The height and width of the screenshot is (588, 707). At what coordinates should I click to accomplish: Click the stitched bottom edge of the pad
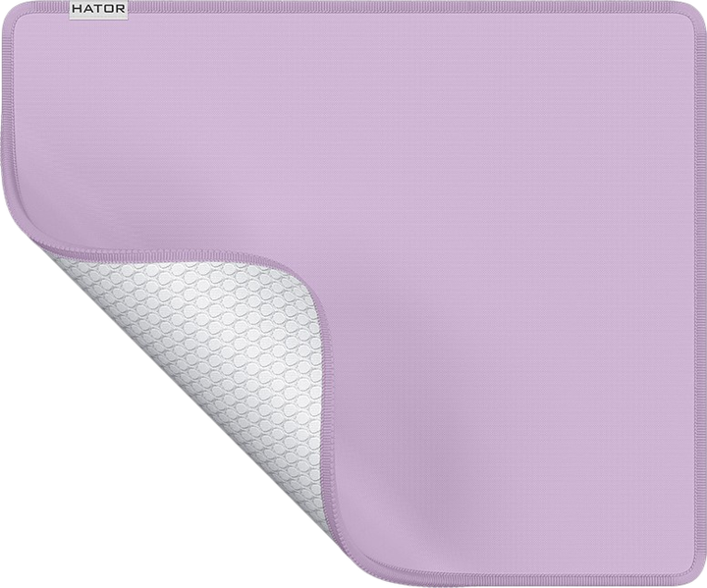(x=518, y=582)
